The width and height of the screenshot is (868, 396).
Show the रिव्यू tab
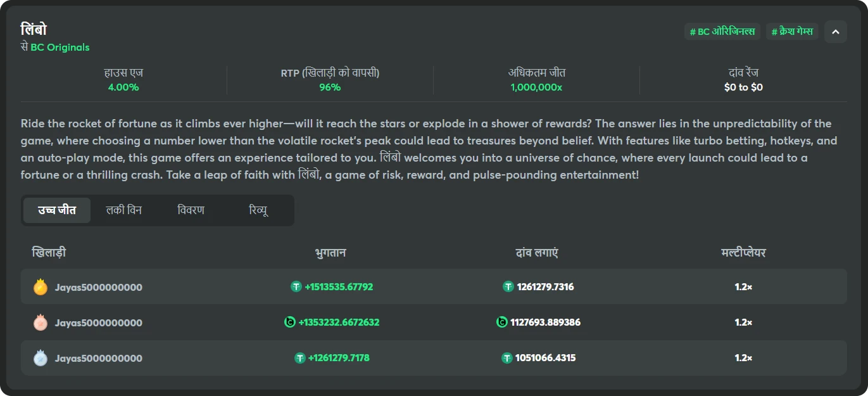258,210
